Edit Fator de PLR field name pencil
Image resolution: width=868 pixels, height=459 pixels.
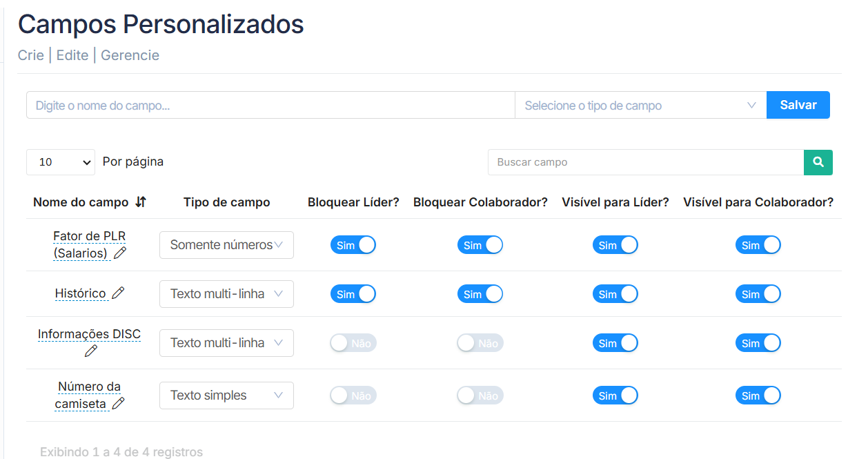(x=120, y=253)
